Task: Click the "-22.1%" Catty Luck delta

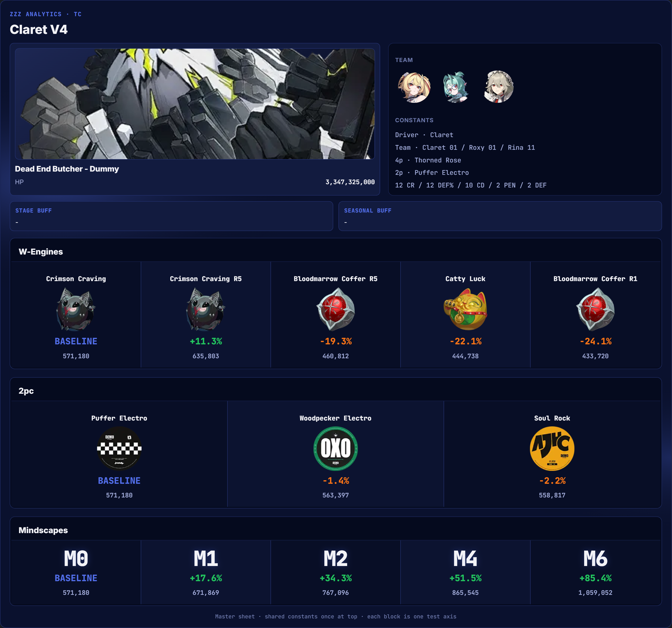Action: (x=465, y=341)
